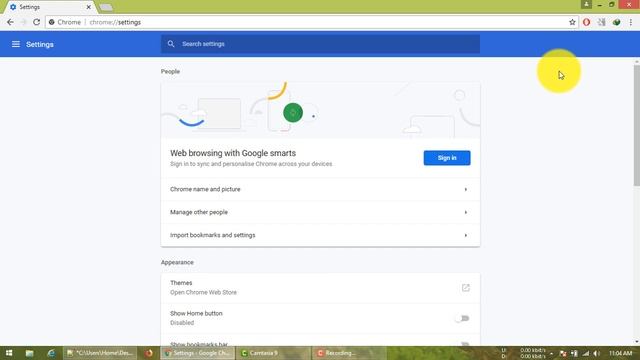Click the grey extension icon beside the Opera icon

(602, 22)
